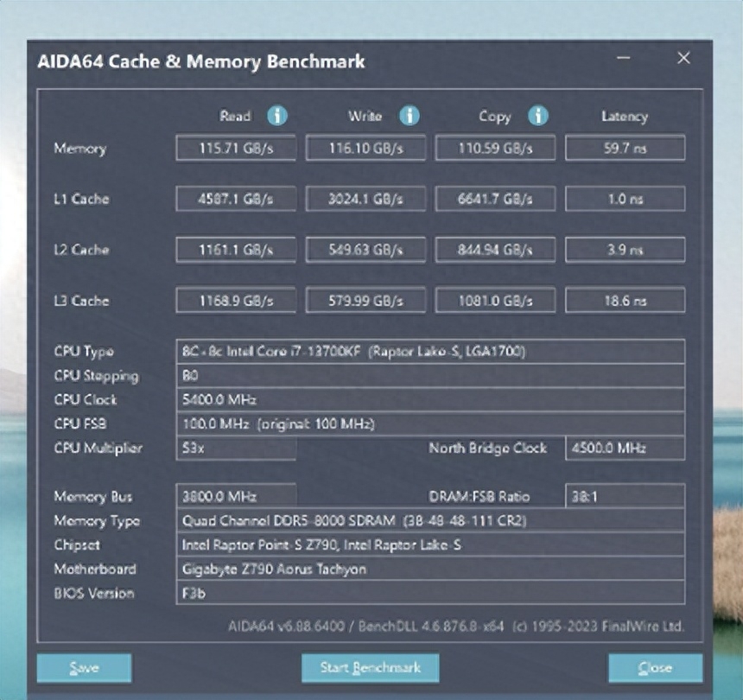This screenshot has width=743, height=700.
Task: Click the AIDA64 version and copyright text
Action: (x=456, y=627)
